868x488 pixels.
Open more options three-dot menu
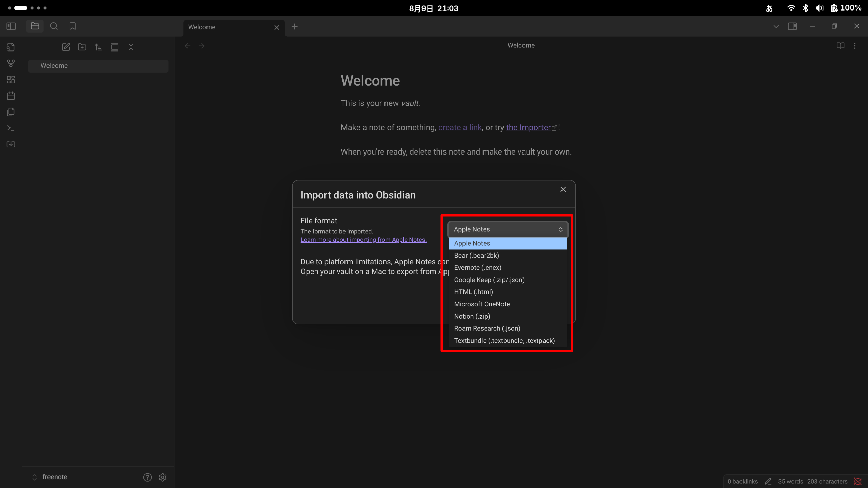tap(855, 46)
